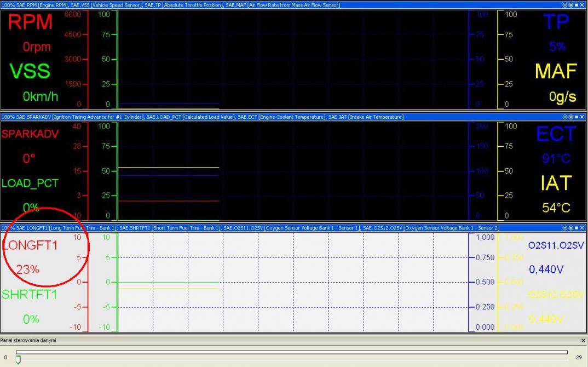Click the O2S11.O2SV oxygen sensor label
Viewport: 588px width, 367px height.
[x=556, y=246]
